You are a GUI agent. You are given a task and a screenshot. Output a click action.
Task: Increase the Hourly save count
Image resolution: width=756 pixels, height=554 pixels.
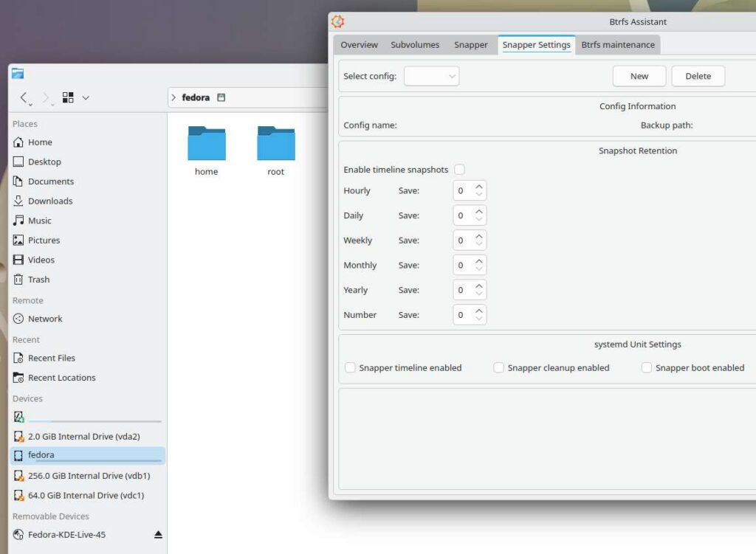(x=478, y=187)
